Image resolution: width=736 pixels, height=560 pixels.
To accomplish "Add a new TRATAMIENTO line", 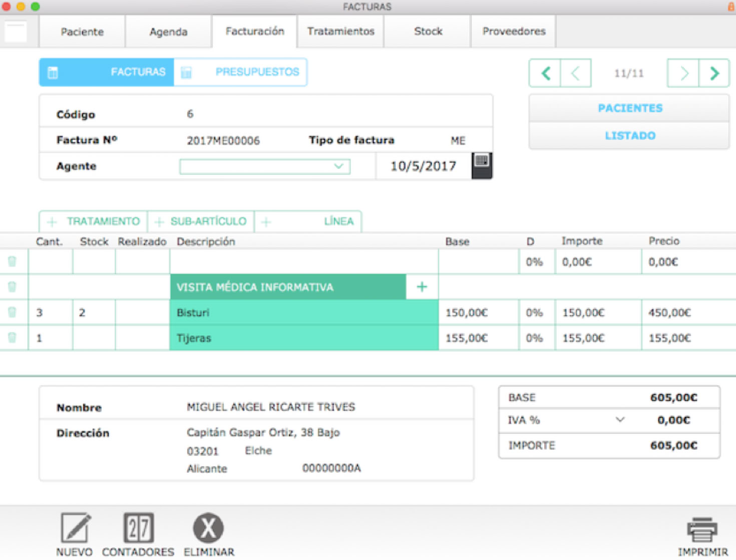I will point(94,221).
